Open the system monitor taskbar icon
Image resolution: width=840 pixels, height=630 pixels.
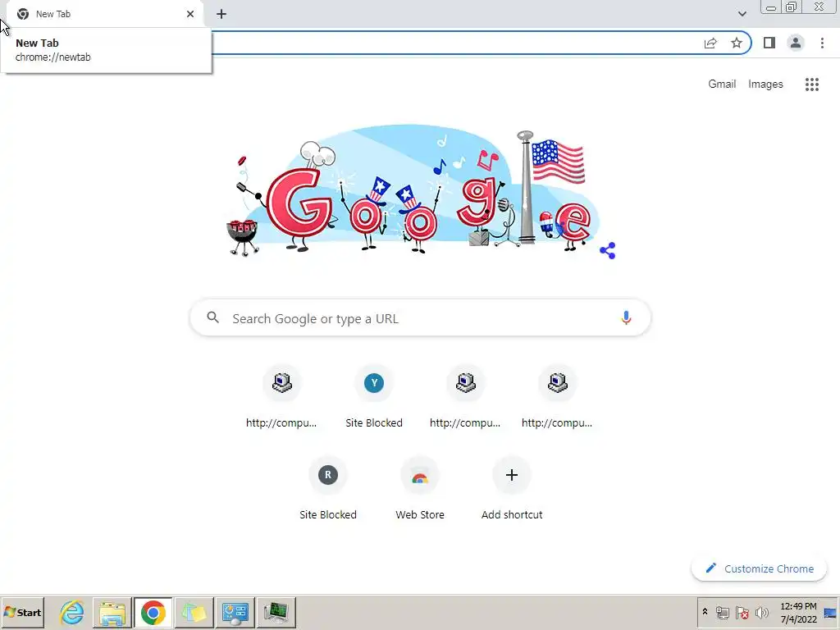click(276, 612)
